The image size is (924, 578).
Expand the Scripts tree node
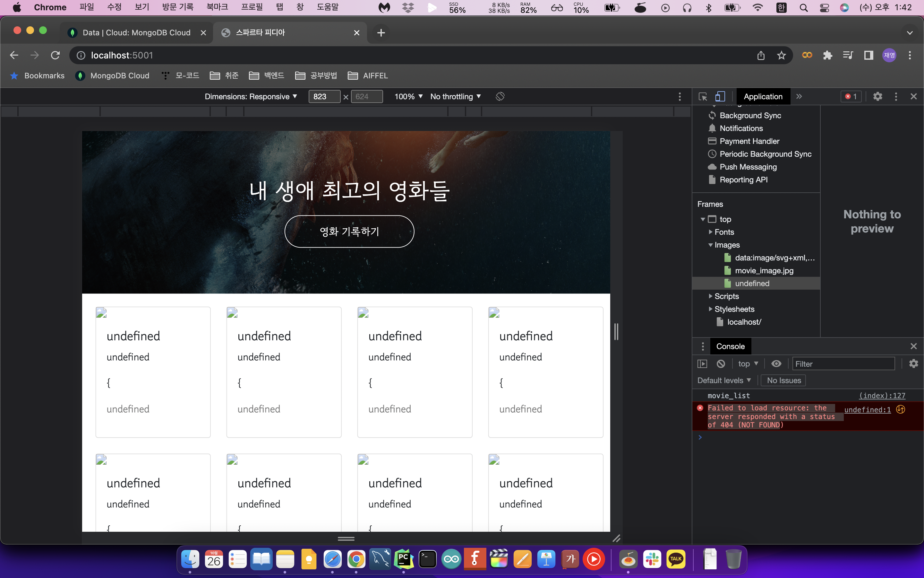(x=710, y=296)
